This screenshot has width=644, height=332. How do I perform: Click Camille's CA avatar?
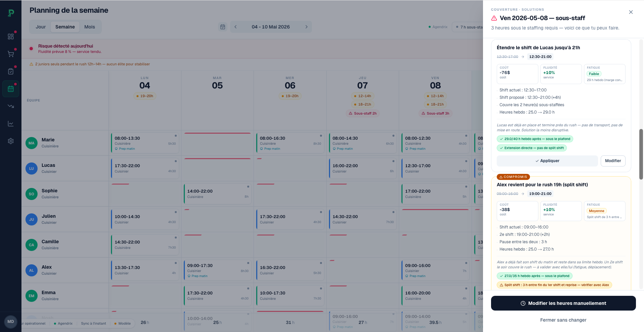32,245
